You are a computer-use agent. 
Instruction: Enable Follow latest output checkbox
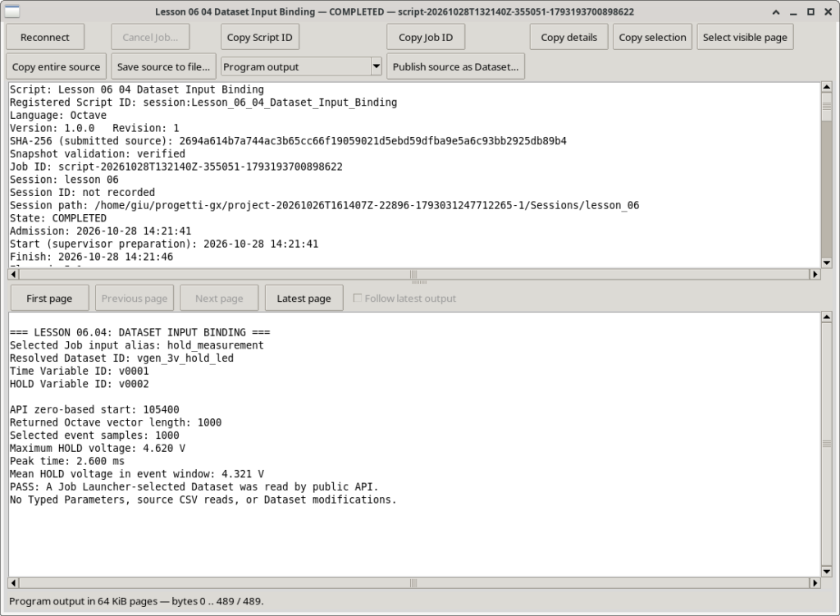click(358, 298)
